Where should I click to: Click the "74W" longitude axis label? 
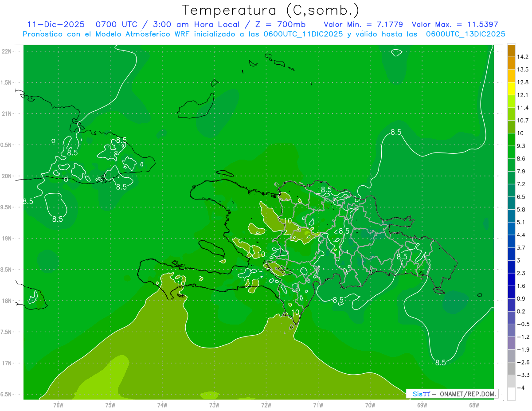162,405
